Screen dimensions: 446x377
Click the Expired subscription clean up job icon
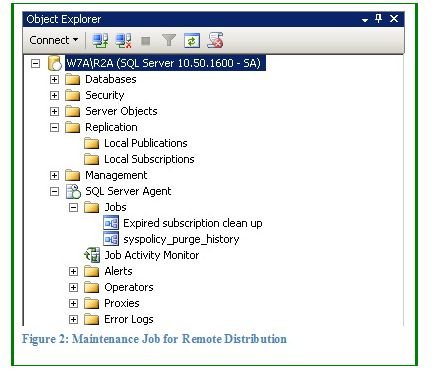pyautogui.click(x=111, y=223)
